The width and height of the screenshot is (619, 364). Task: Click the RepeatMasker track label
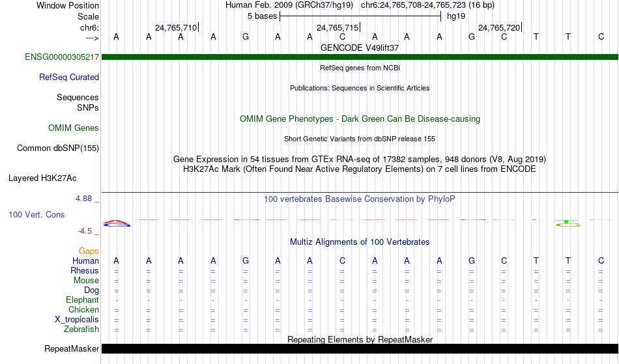pyautogui.click(x=72, y=348)
